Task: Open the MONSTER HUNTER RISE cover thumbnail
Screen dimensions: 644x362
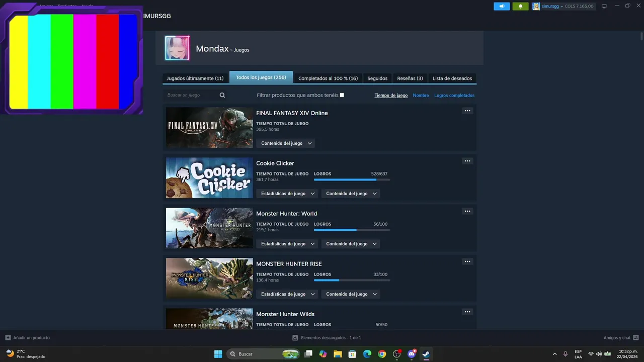Action: tap(209, 279)
